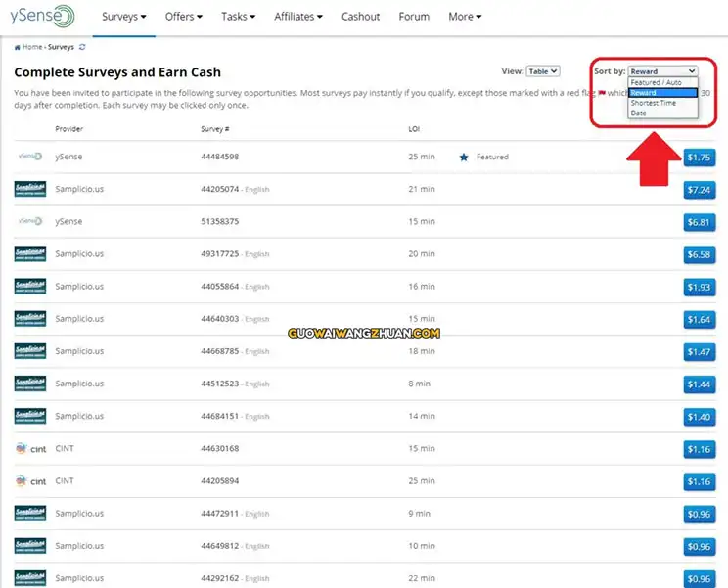Image resolution: width=728 pixels, height=588 pixels.
Task: Click the refresh surveys icon
Action: pos(82,47)
